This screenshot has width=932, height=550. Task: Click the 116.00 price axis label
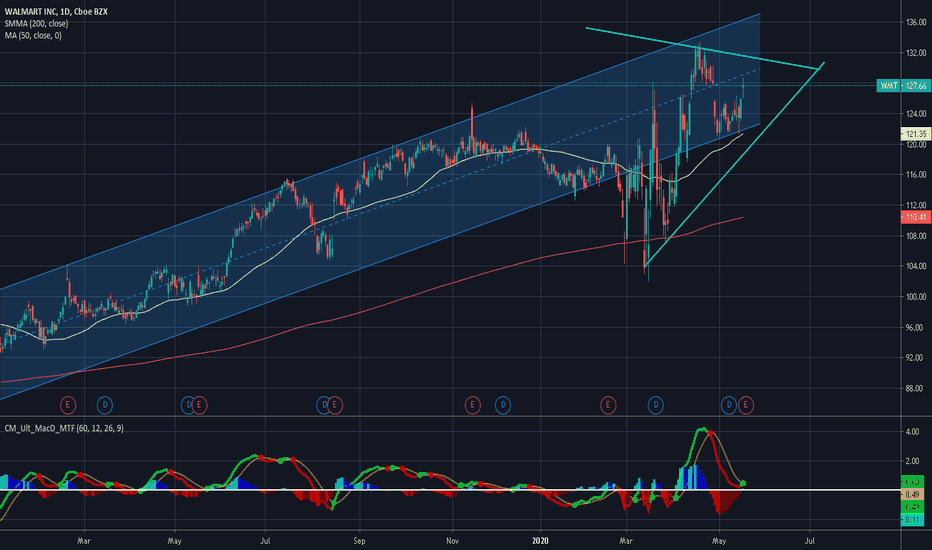click(x=916, y=175)
